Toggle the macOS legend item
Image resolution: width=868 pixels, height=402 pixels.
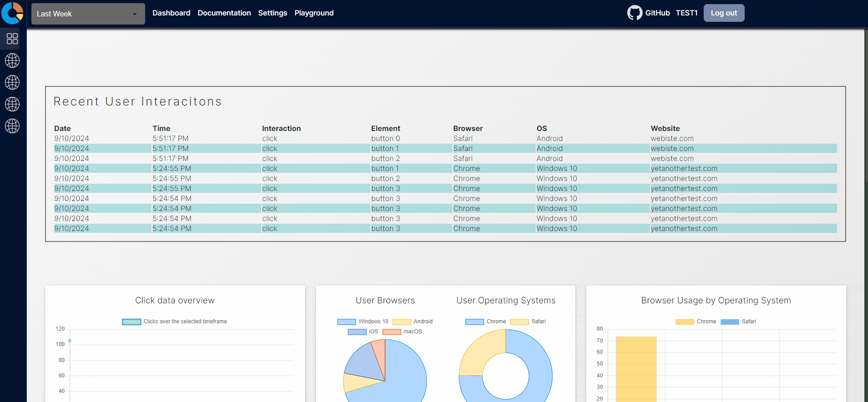coord(402,332)
